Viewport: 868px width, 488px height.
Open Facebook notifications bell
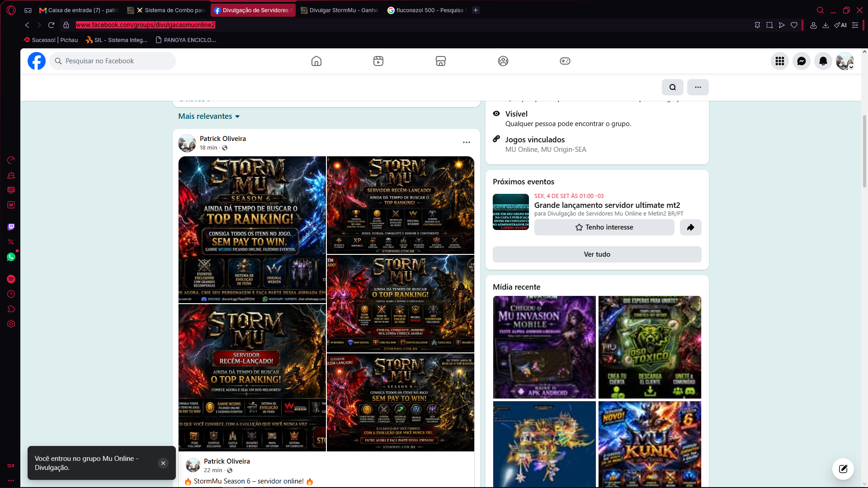pos(823,61)
